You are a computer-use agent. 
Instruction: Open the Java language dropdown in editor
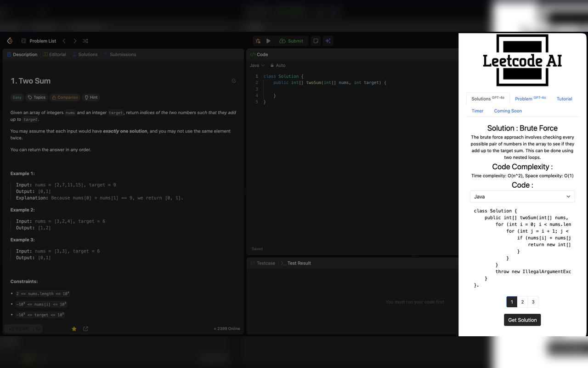coord(257,65)
